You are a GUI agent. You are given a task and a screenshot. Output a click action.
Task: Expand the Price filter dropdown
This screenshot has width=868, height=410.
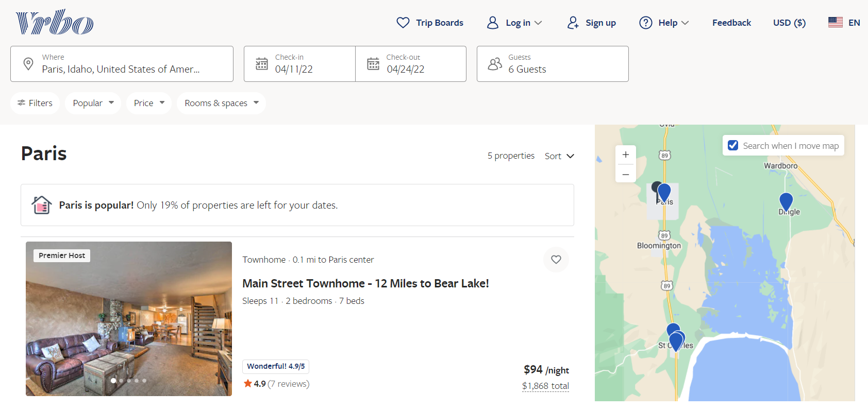[148, 103]
